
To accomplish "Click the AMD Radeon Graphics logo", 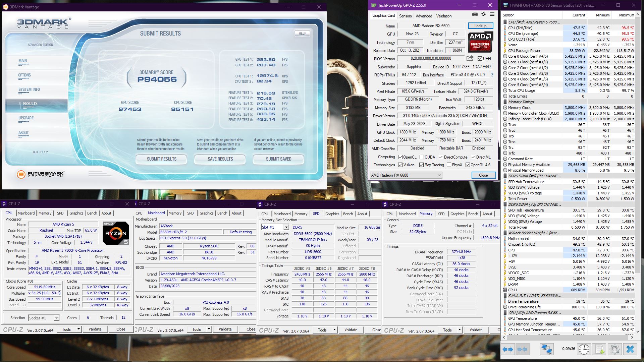I will click(x=480, y=42).
